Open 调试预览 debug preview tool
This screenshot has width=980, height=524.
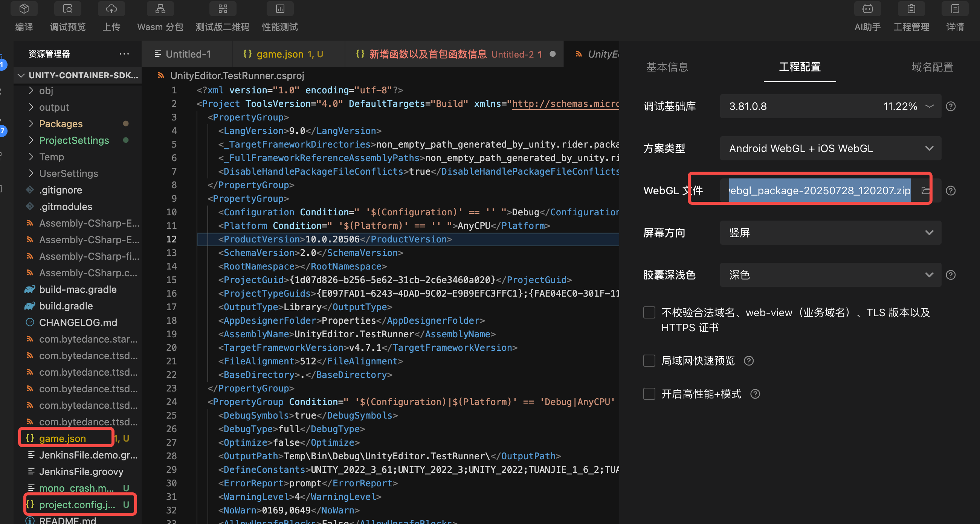coord(68,9)
